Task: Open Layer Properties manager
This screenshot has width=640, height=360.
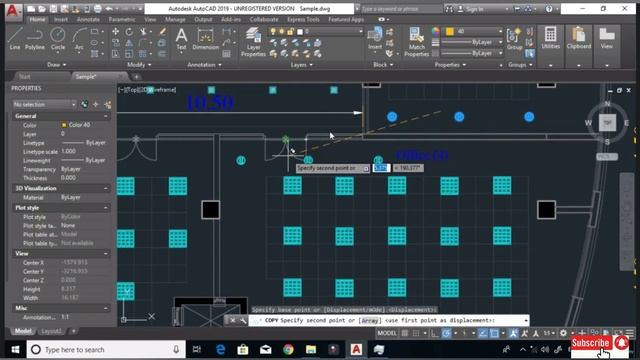Action: coord(253,42)
